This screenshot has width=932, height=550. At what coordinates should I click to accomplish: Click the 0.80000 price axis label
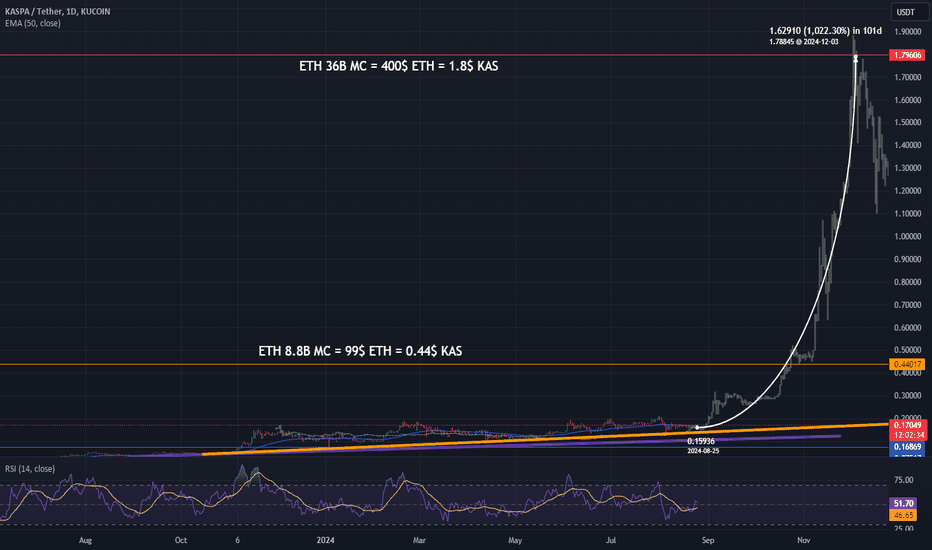908,282
